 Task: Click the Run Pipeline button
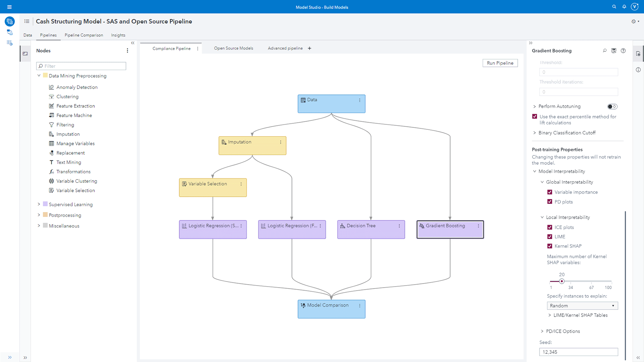point(500,63)
